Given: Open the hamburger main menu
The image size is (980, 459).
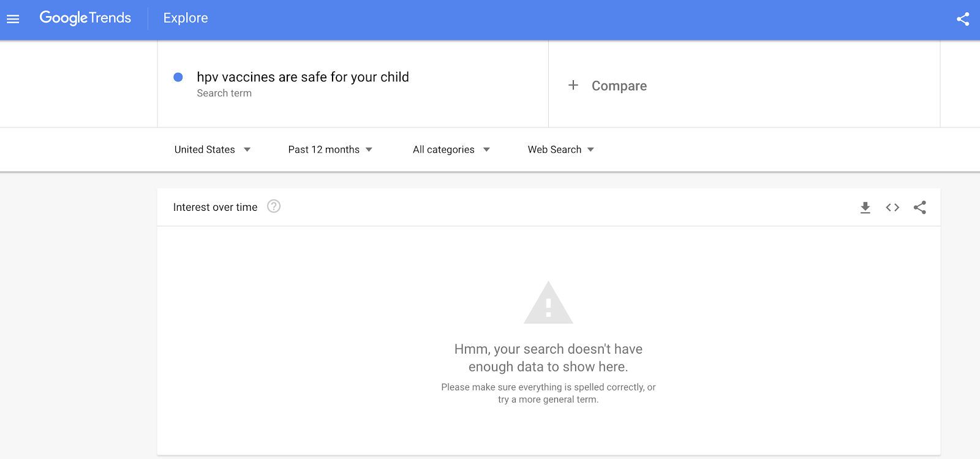Looking at the screenshot, I should pos(13,19).
